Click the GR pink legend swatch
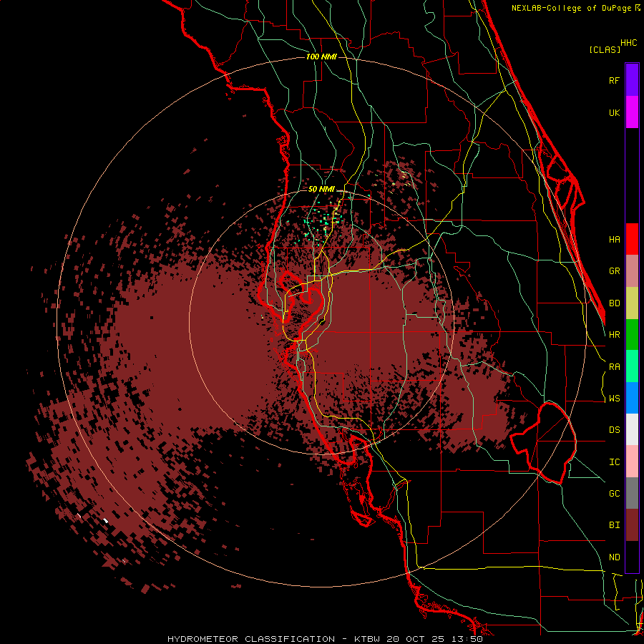 (x=632, y=271)
